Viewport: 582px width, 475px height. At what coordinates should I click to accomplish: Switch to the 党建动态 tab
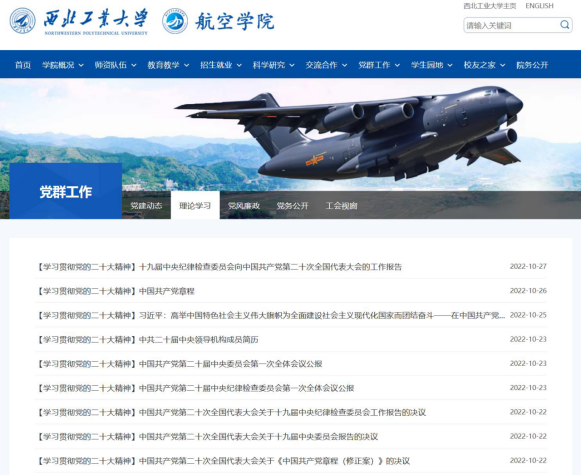point(146,206)
